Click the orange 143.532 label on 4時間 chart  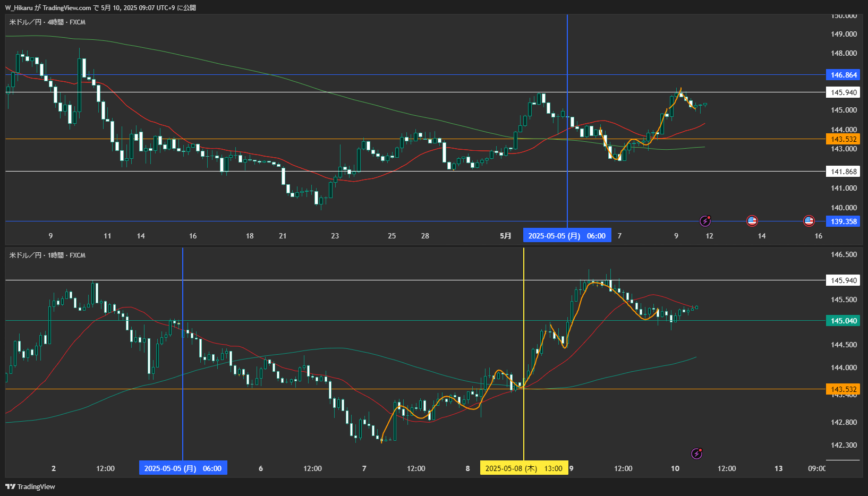843,139
